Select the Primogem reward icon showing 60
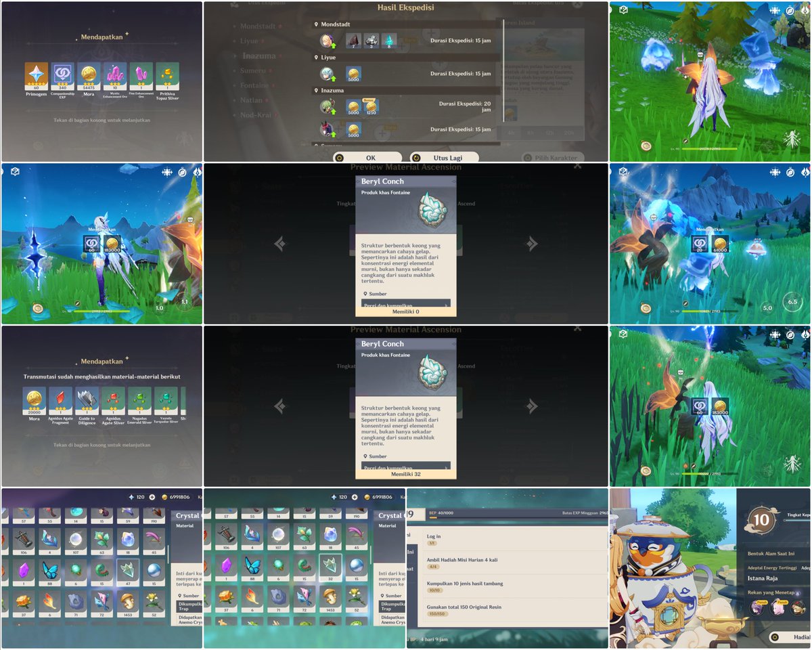Viewport: 812px width, 650px height. [x=37, y=77]
